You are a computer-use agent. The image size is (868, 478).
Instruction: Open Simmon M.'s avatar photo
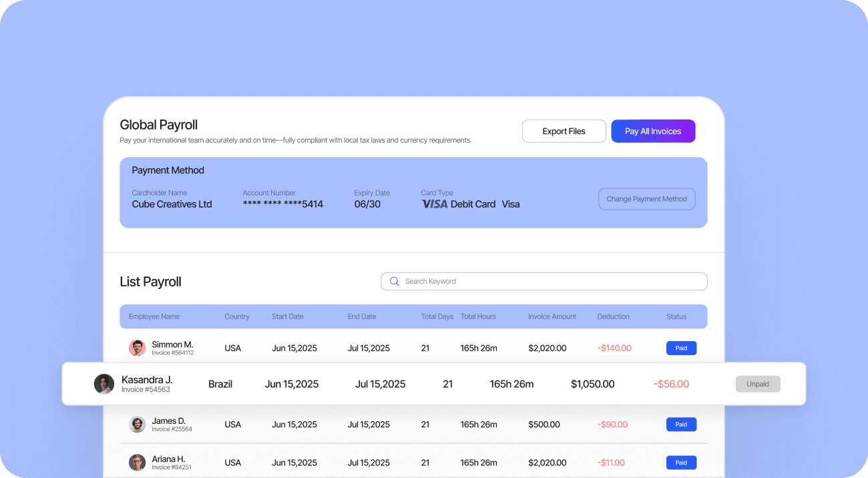(137, 348)
